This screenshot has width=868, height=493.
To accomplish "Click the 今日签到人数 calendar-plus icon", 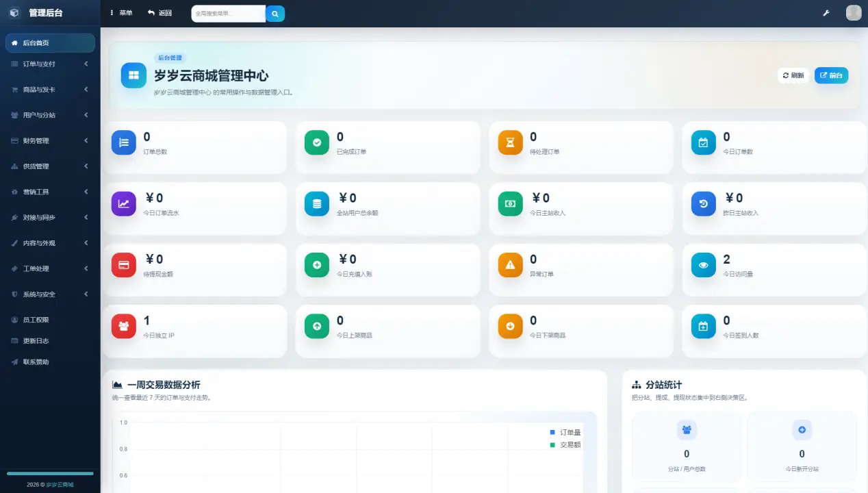I will [x=704, y=326].
